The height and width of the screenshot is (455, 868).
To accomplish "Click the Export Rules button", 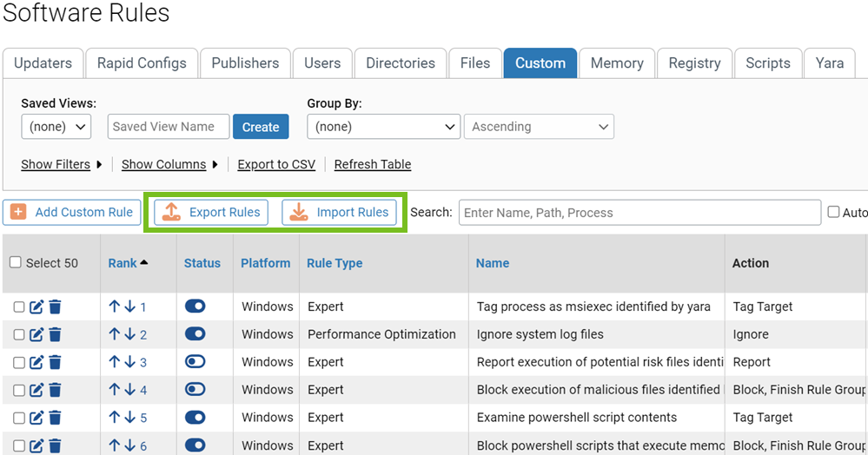I will pyautogui.click(x=211, y=212).
